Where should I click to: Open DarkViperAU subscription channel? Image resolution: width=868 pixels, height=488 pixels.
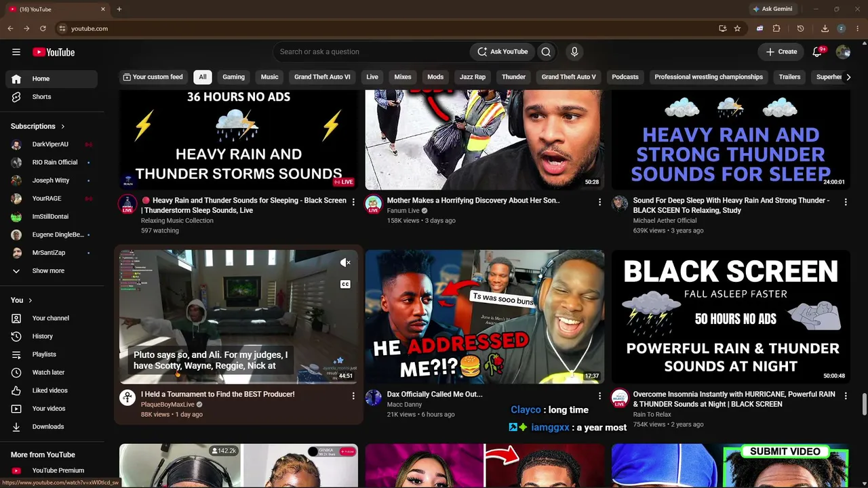pyautogui.click(x=52, y=144)
